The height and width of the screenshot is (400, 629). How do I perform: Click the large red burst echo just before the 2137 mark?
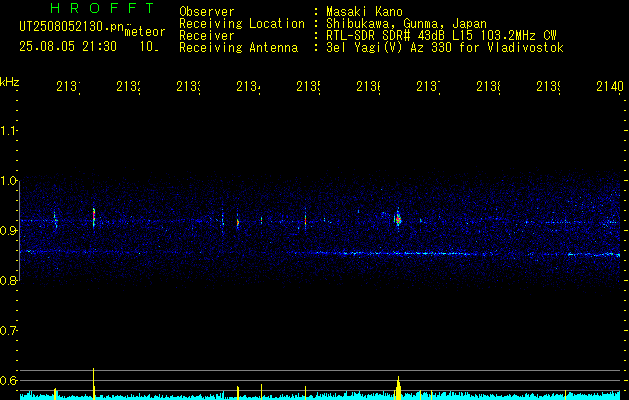pyautogui.click(x=398, y=219)
